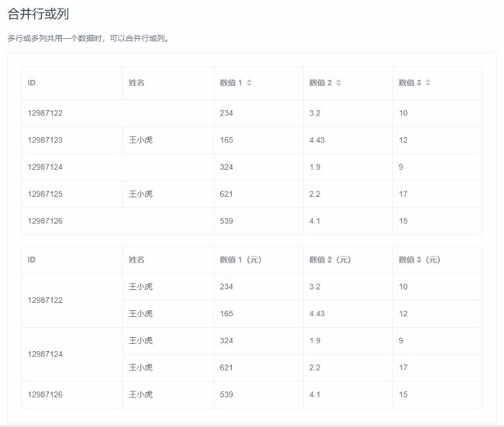504x427 pixels.
Task: Click value 12 in the 元 table
Action: click(x=403, y=313)
